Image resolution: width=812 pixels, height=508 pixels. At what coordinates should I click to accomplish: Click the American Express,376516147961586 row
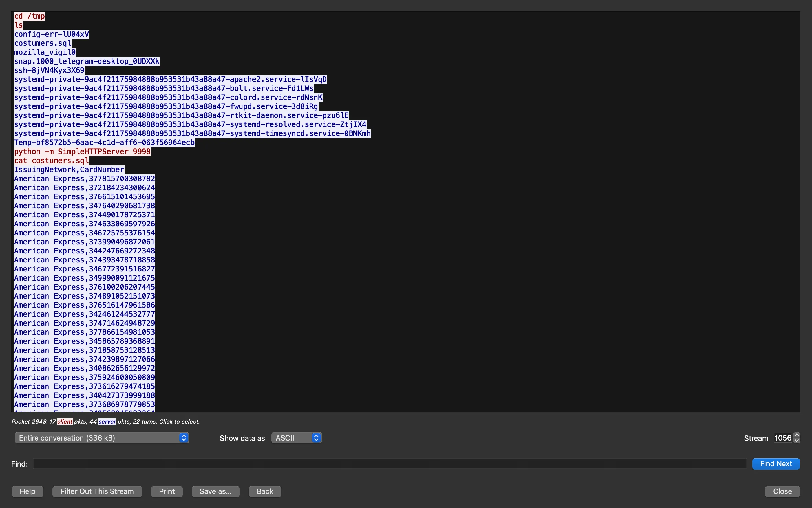(x=85, y=305)
